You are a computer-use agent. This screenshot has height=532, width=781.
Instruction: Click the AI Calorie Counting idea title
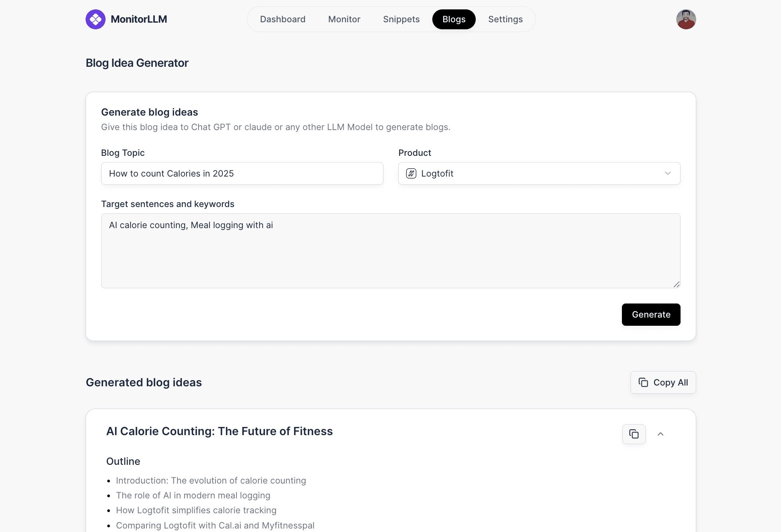219,431
